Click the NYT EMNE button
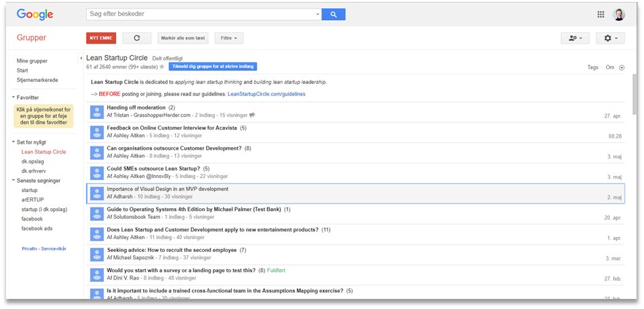The height and width of the screenshot is (309, 644). tap(101, 38)
